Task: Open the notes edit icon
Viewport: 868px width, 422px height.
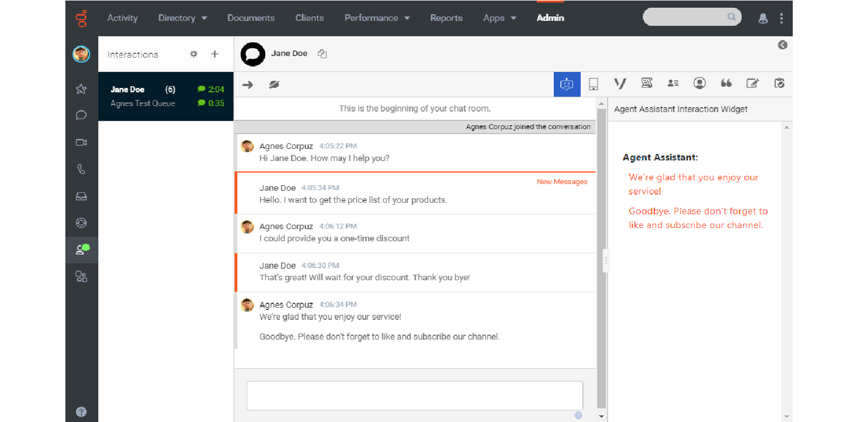Action: pyautogui.click(x=752, y=83)
